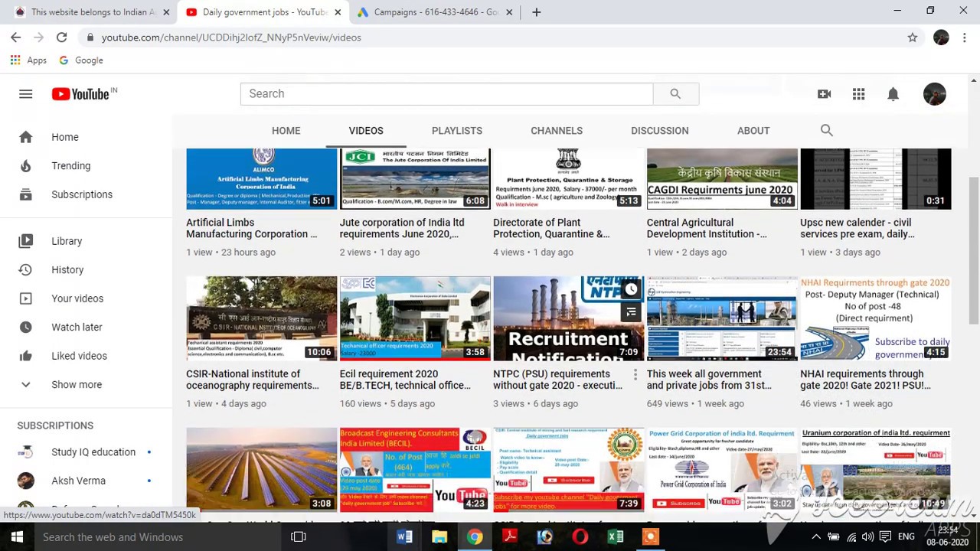
Task: Switch to Campaigns Google Ads browser tab
Action: [436, 11]
